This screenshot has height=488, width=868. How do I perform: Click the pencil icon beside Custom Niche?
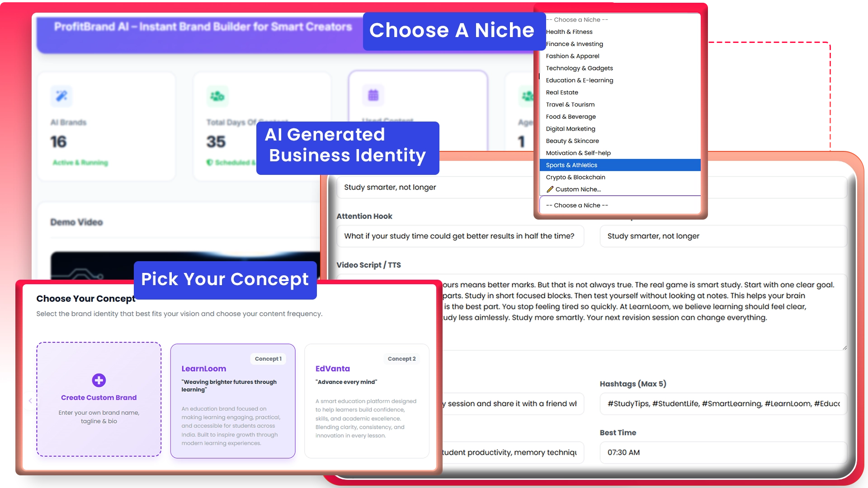(x=550, y=189)
